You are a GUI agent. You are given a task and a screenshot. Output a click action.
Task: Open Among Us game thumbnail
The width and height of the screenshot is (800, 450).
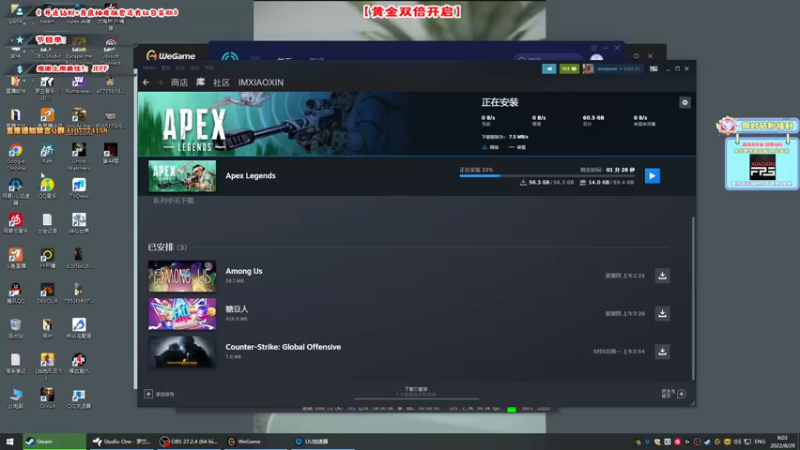pos(182,276)
